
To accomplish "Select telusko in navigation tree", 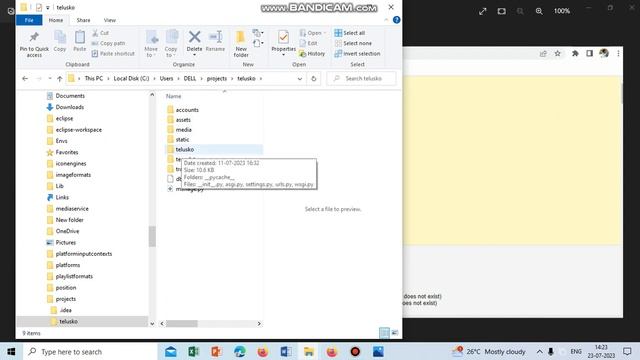I will (x=68, y=322).
